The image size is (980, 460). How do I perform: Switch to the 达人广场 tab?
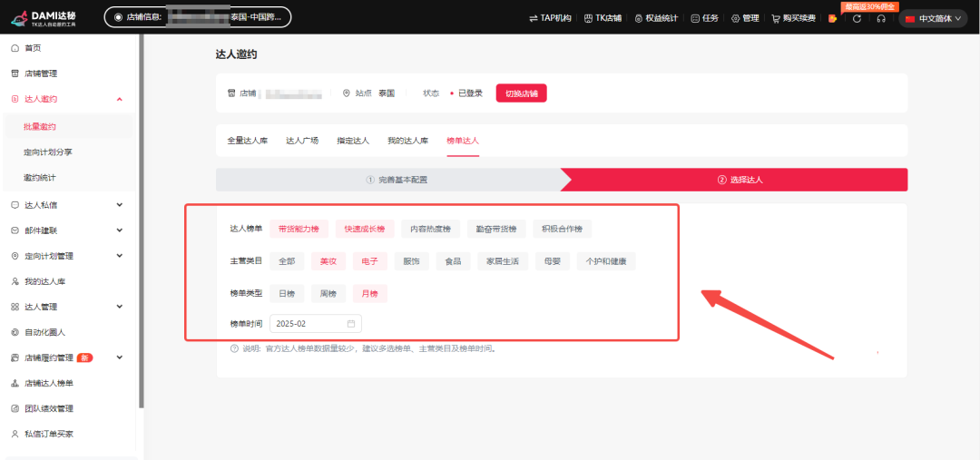coord(302,141)
